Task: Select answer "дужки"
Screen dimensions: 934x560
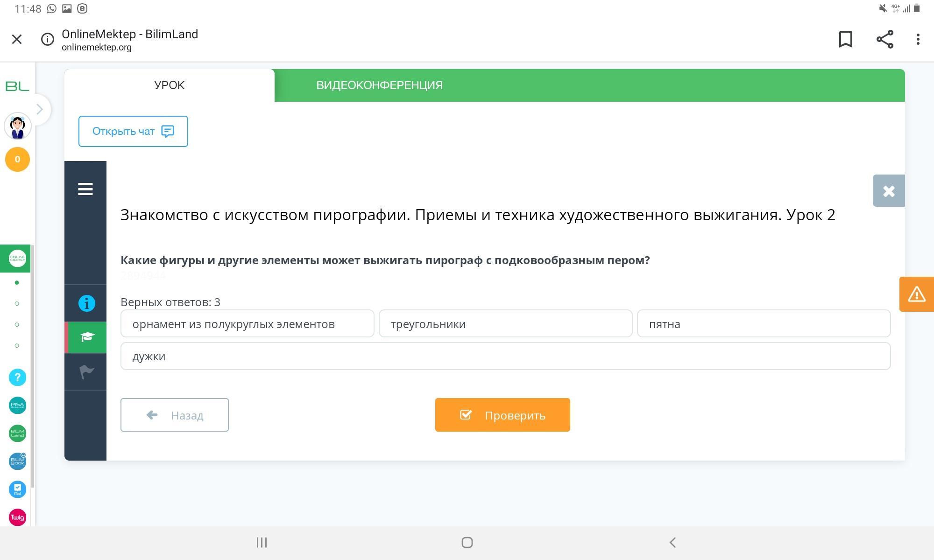Action: 505,357
